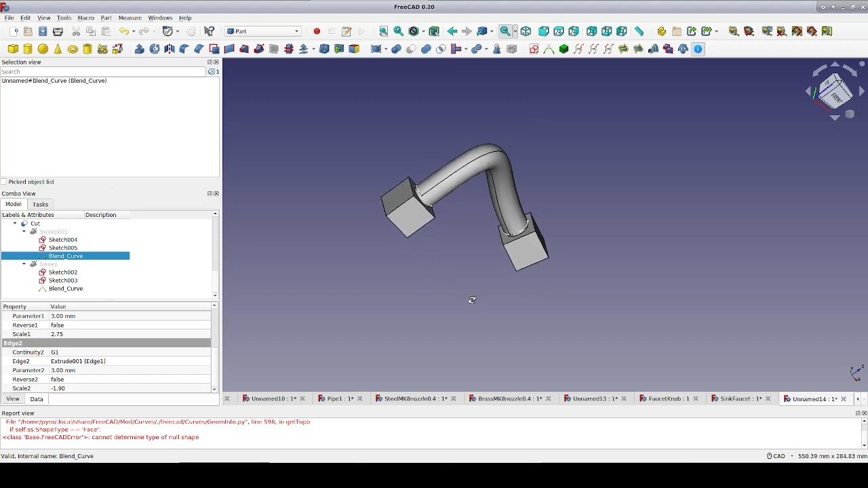Image resolution: width=868 pixels, height=488 pixels.
Task: Close the Combo View panel
Action: (216, 194)
